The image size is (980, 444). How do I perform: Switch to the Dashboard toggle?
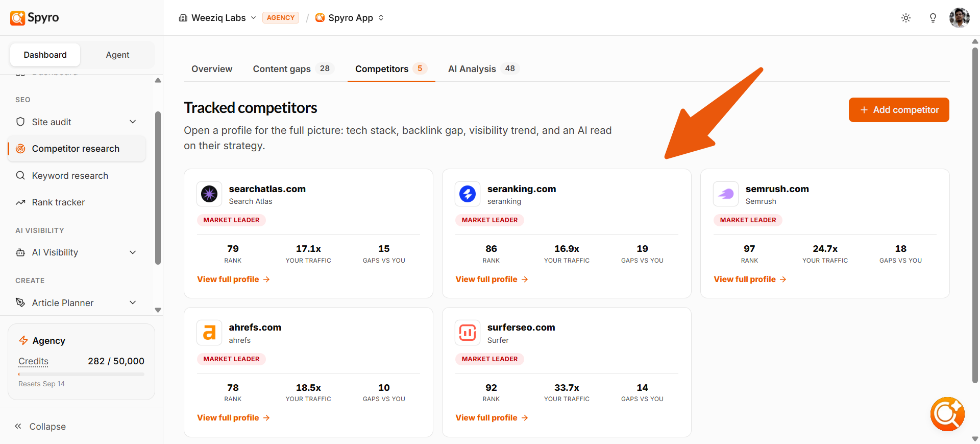point(45,55)
